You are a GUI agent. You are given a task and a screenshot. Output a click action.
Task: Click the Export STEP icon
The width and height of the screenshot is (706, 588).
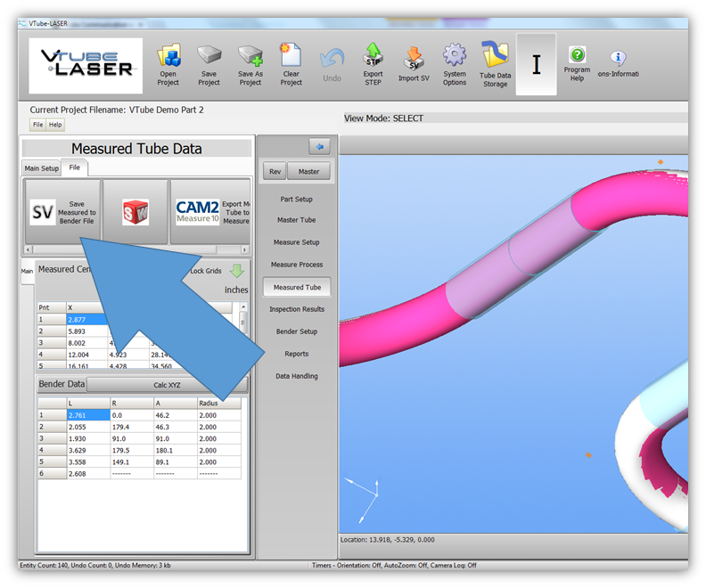(374, 57)
